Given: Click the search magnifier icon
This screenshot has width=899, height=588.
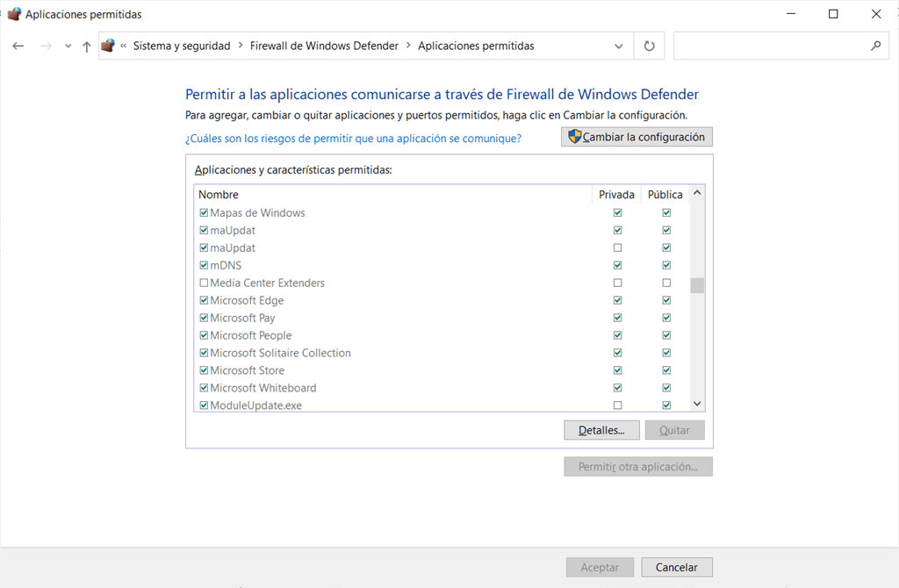Looking at the screenshot, I should point(875,46).
